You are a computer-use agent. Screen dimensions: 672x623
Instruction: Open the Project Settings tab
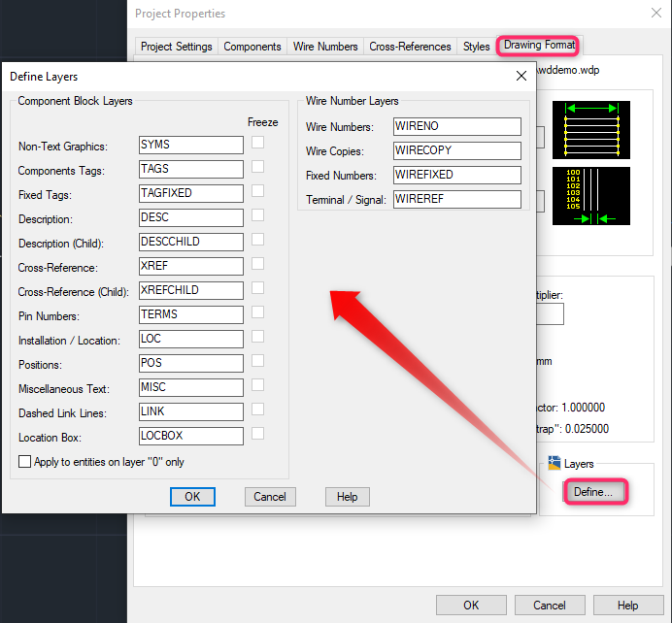tap(176, 47)
